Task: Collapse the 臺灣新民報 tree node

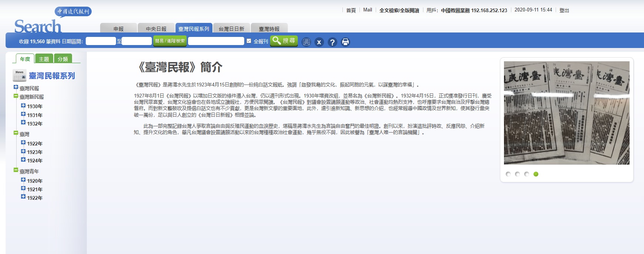Action: click(x=16, y=96)
